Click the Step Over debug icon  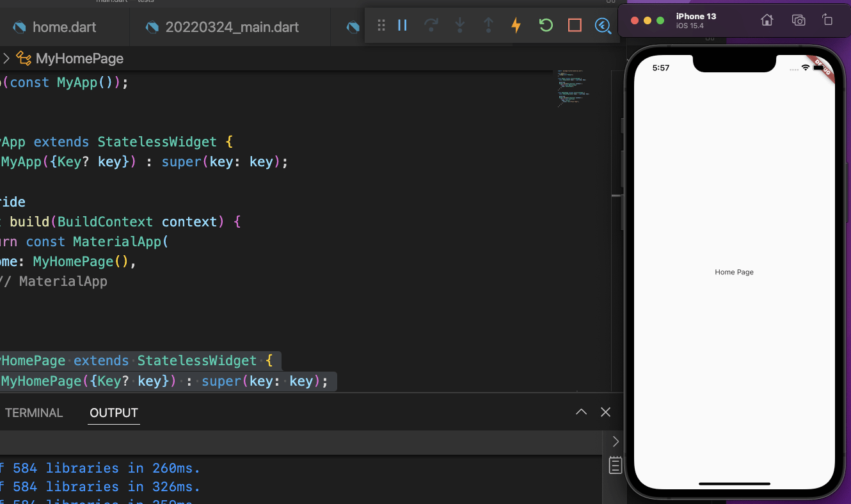pos(431,26)
